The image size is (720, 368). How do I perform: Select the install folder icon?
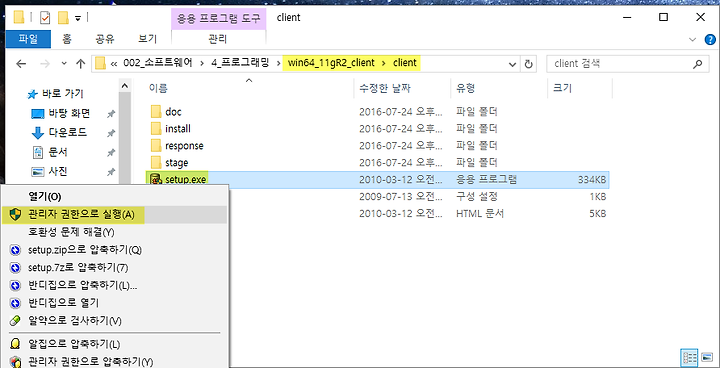click(157, 129)
